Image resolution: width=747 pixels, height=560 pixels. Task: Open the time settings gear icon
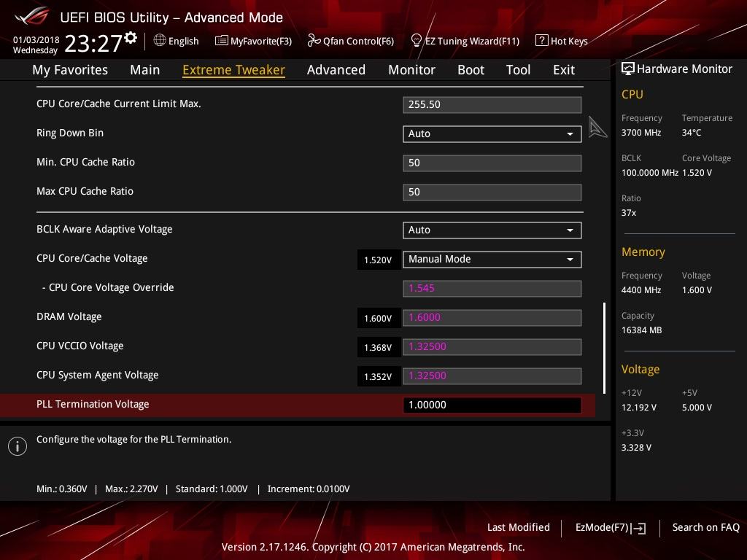131,38
